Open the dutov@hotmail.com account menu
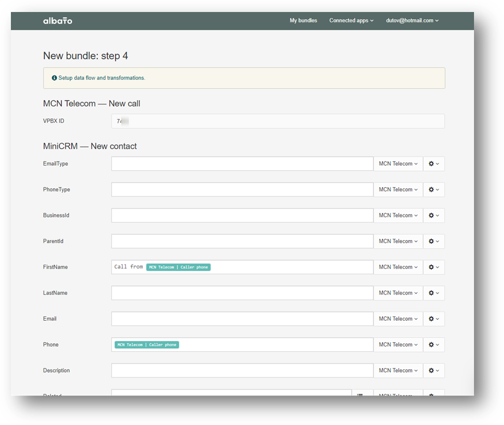Viewport: 504px width, 425px height. click(412, 20)
